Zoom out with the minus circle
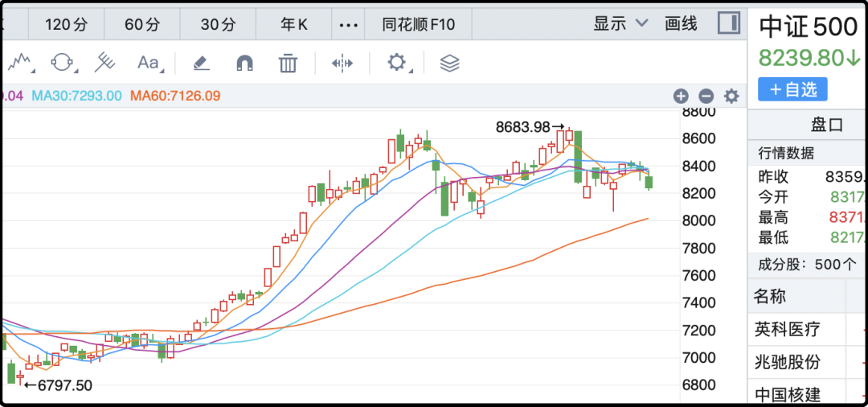Image resolution: width=868 pixels, height=407 pixels. pos(706,97)
